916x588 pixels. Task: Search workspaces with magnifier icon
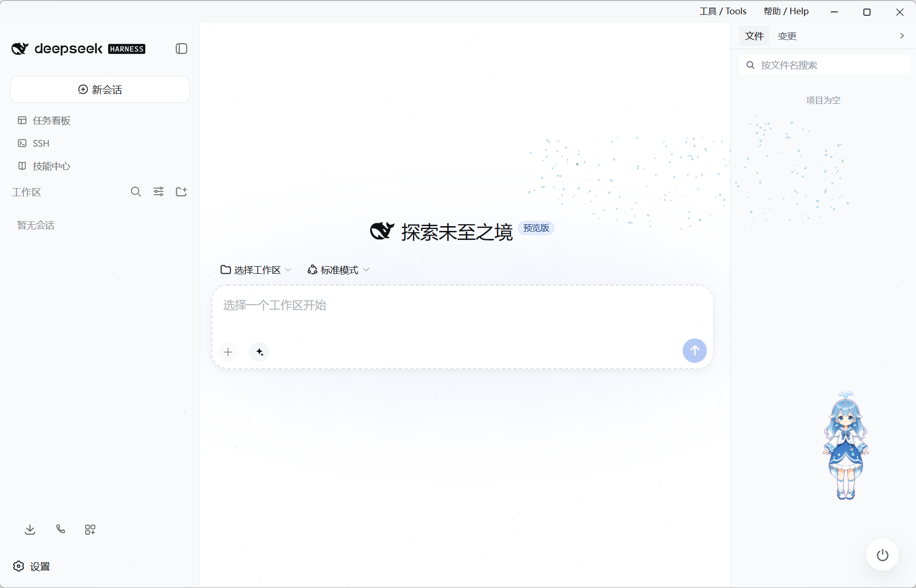(136, 191)
